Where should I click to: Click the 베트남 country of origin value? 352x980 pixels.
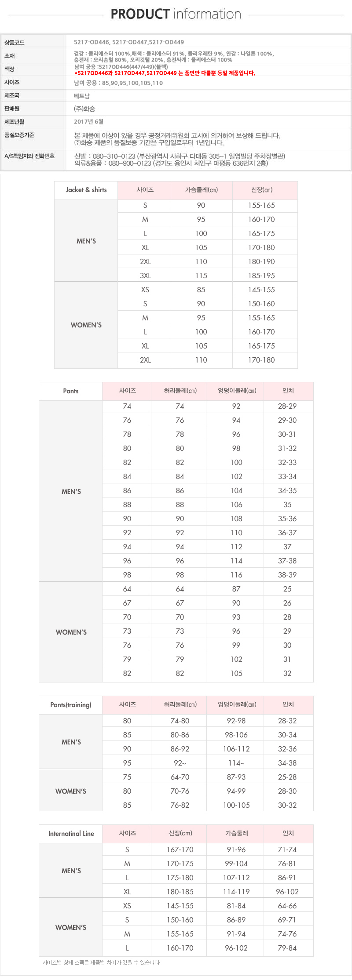click(82, 95)
